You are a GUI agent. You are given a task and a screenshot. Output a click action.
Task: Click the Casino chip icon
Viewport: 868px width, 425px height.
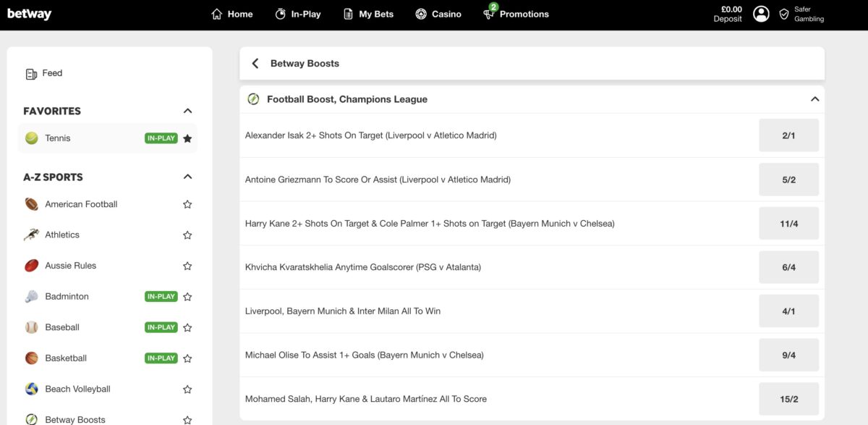point(421,14)
